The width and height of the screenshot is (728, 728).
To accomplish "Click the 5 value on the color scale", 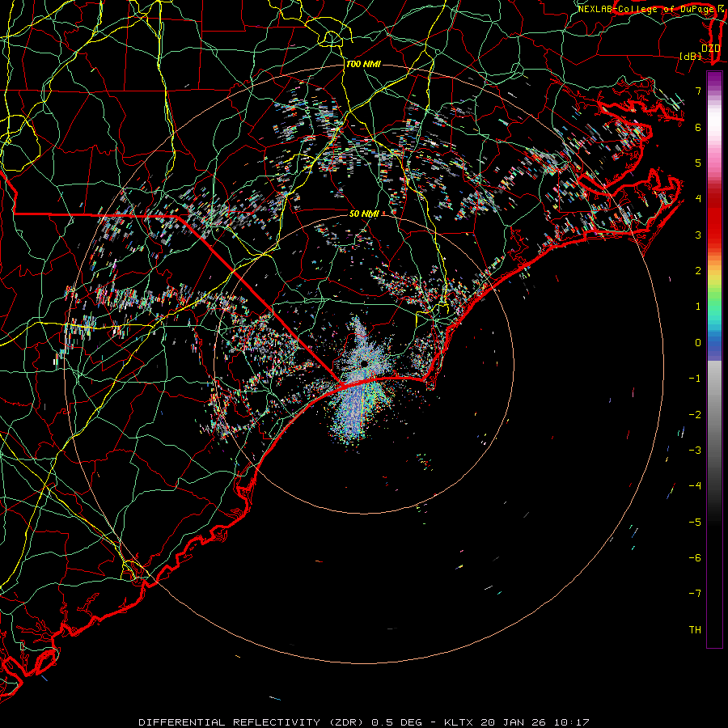I will [x=698, y=163].
